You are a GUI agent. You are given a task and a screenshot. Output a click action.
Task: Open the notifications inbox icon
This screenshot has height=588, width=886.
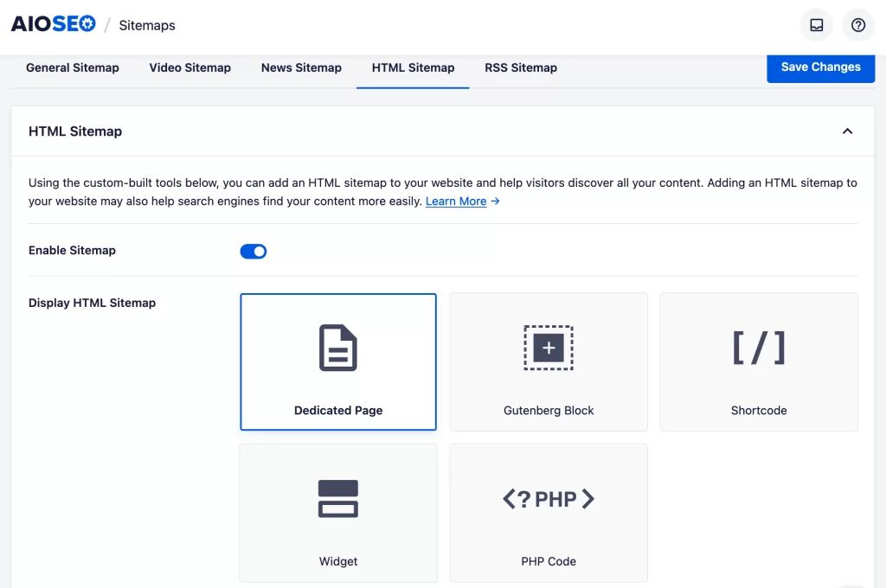click(x=816, y=25)
